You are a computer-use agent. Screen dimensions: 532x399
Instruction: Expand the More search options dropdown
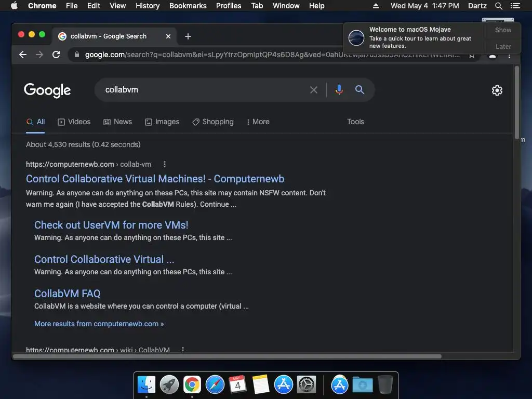point(258,122)
